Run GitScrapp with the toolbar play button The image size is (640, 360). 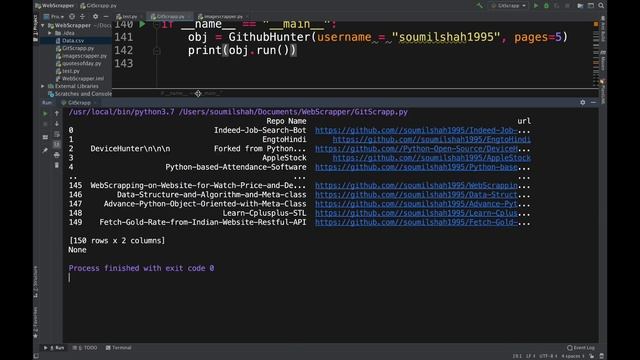pos(536,6)
